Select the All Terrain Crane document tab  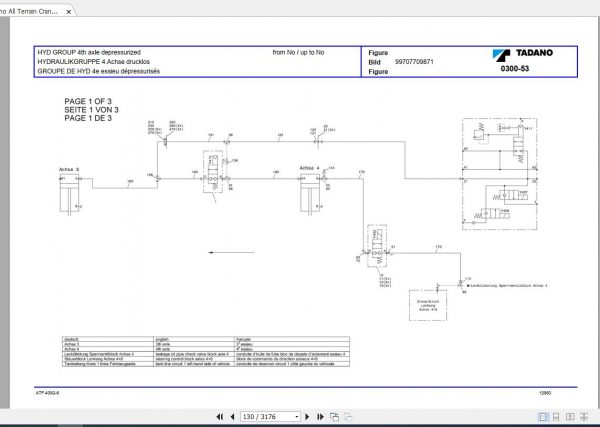(33, 11)
